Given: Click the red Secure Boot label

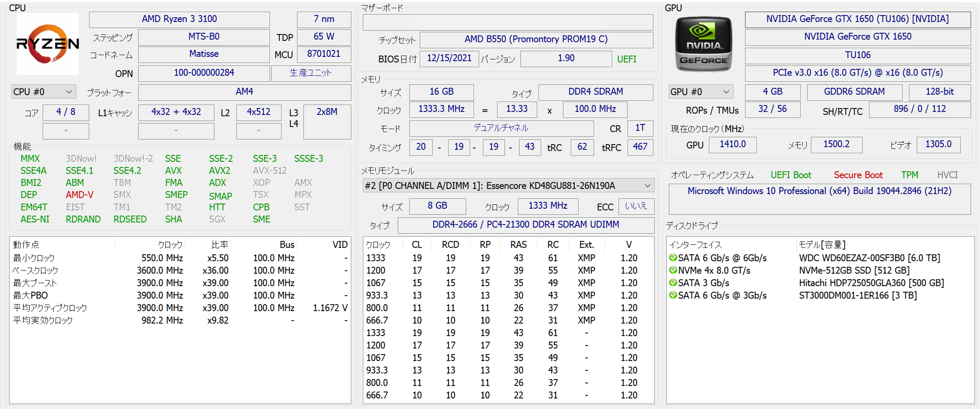Looking at the screenshot, I should pos(858,175).
